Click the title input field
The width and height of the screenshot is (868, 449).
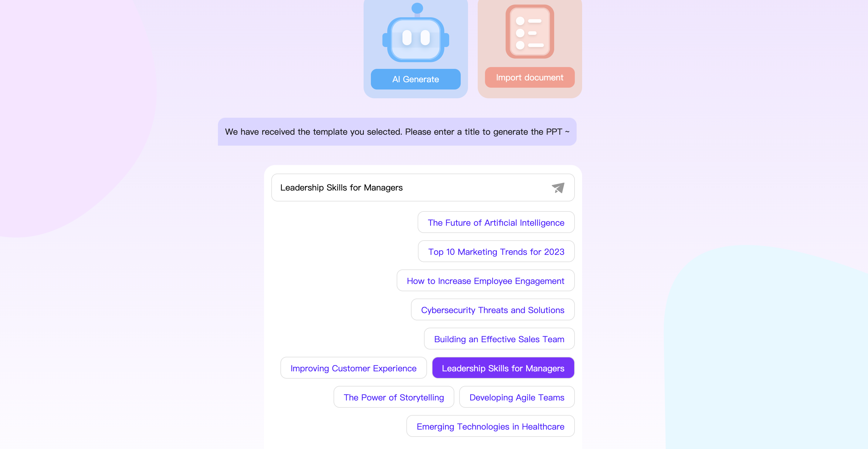(423, 187)
